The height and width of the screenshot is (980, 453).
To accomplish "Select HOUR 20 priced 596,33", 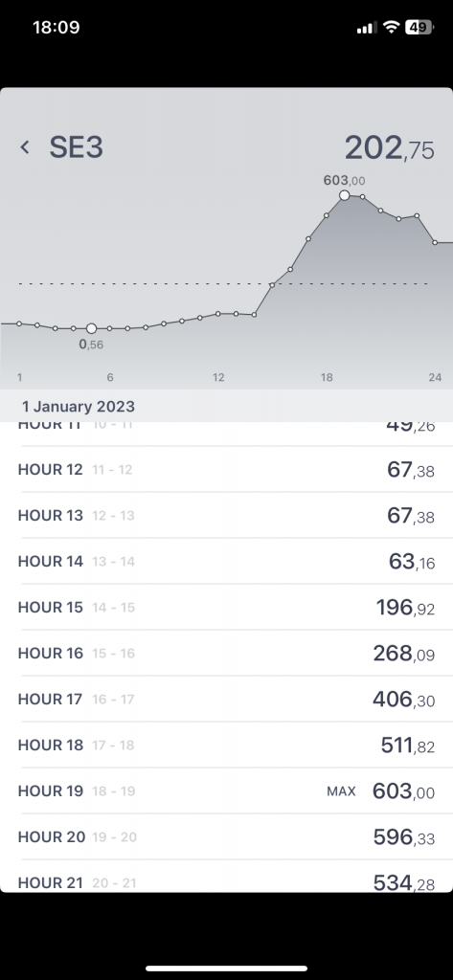I will point(226,836).
